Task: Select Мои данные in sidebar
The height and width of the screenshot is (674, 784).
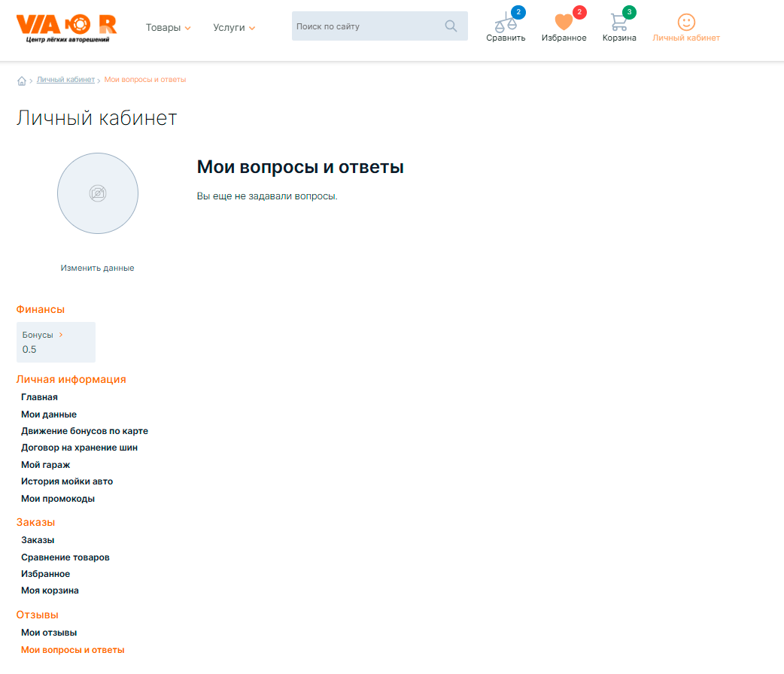Action: tap(49, 414)
